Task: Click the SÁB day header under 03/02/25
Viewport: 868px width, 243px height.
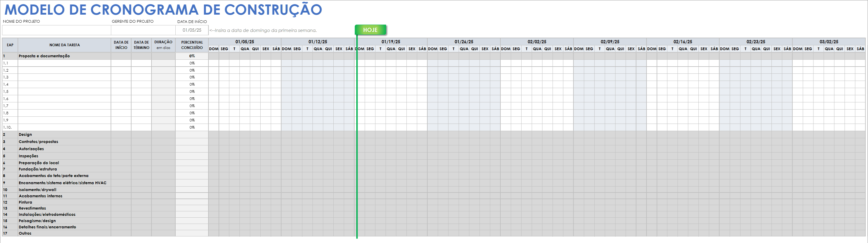Action: click(x=860, y=49)
